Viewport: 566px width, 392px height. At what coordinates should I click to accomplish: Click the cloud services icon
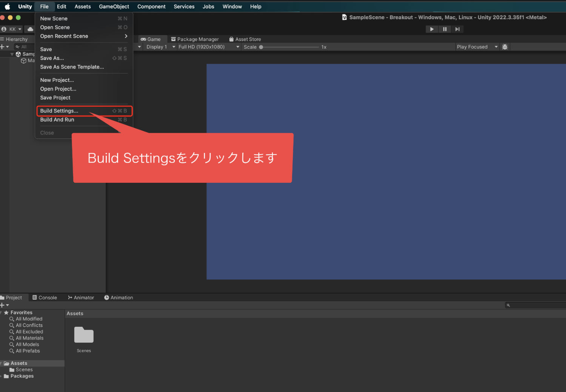point(30,29)
